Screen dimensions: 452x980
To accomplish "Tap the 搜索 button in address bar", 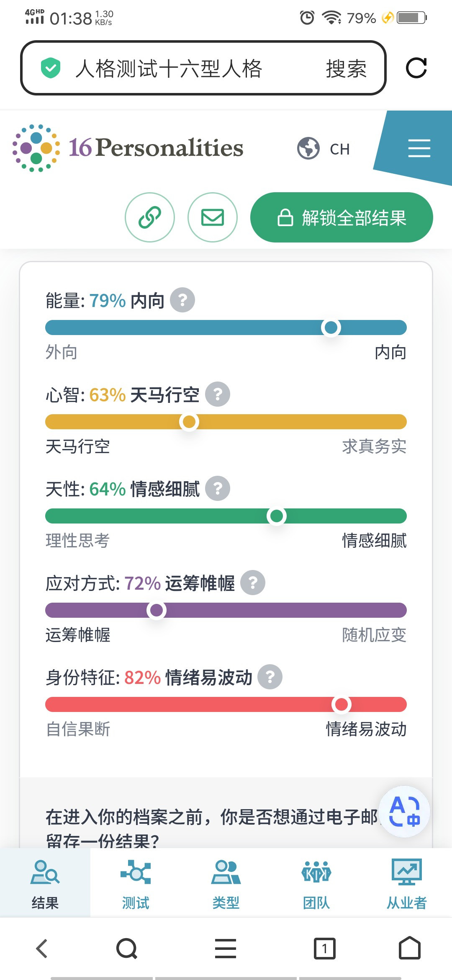I will tap(346, 68).
